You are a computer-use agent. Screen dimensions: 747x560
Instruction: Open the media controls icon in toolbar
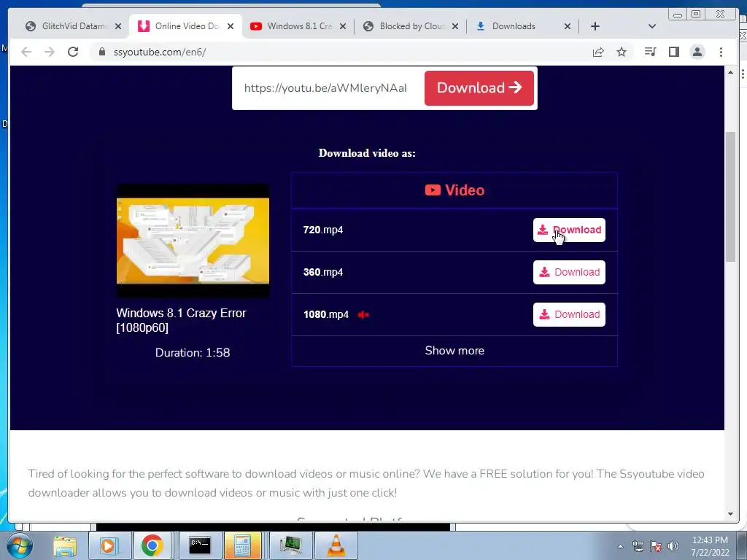[x=650, y=52]
